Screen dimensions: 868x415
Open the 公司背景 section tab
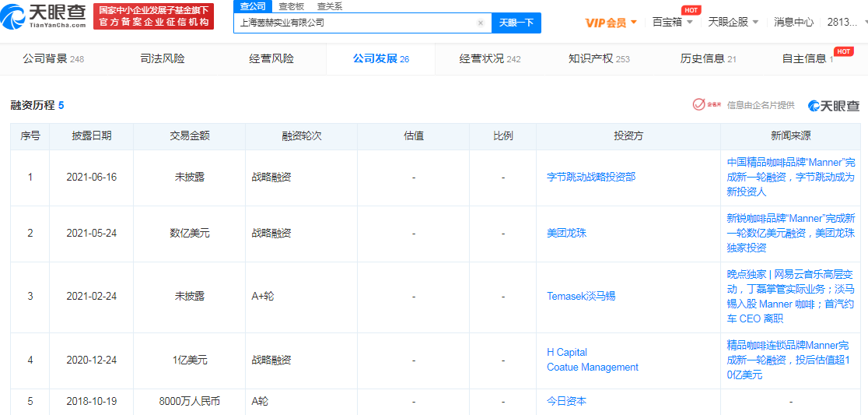(53, 58)
